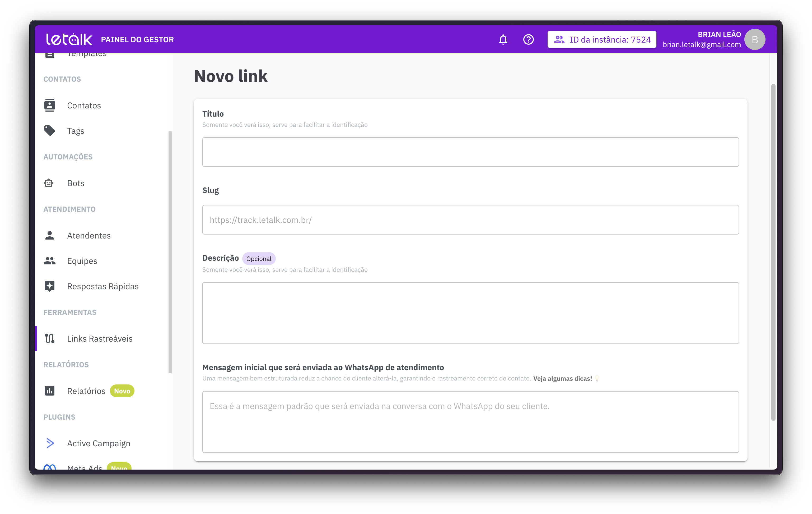
Task: Open the help question mark icon
Action: click(x=528, y=39)
